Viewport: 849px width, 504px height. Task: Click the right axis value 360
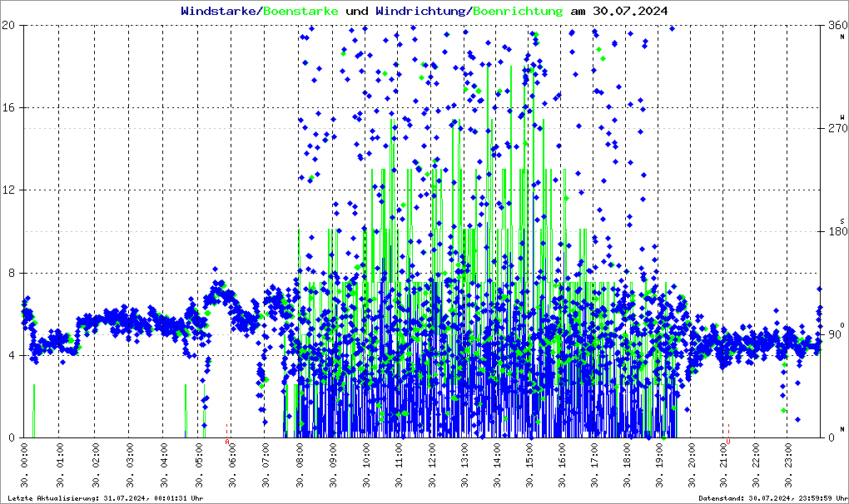pos(837,26)
